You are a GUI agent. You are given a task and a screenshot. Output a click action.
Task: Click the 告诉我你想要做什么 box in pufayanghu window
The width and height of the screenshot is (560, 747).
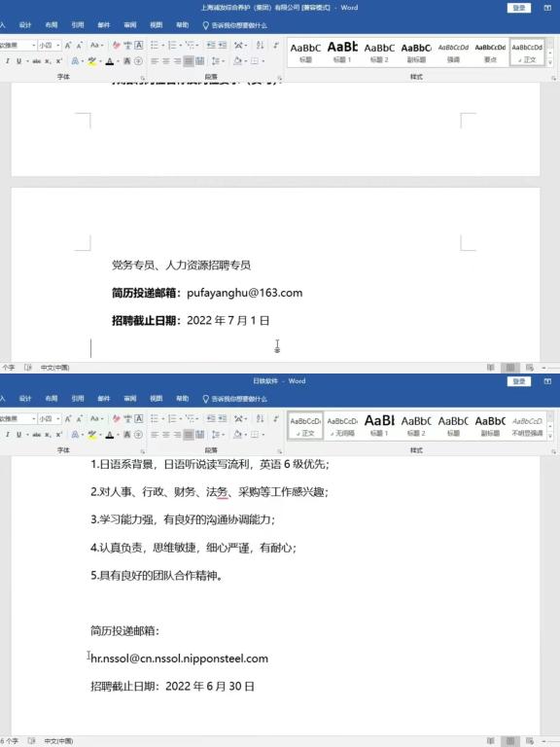(234, 24)
